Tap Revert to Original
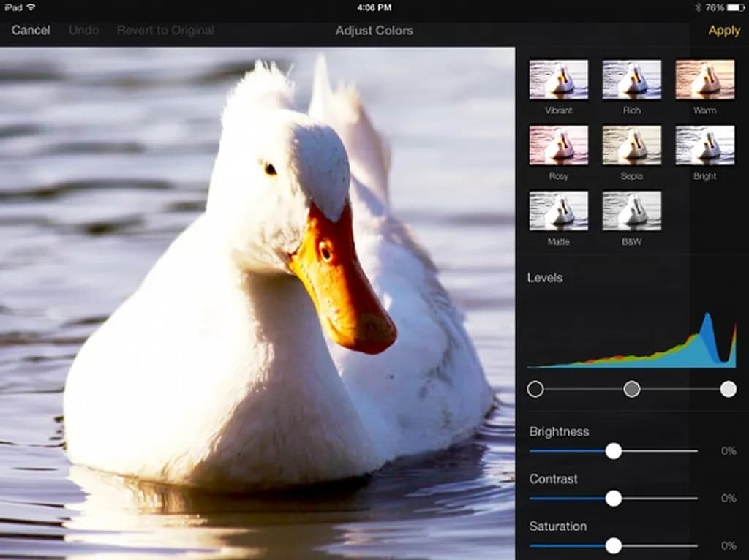 [165, 31]
